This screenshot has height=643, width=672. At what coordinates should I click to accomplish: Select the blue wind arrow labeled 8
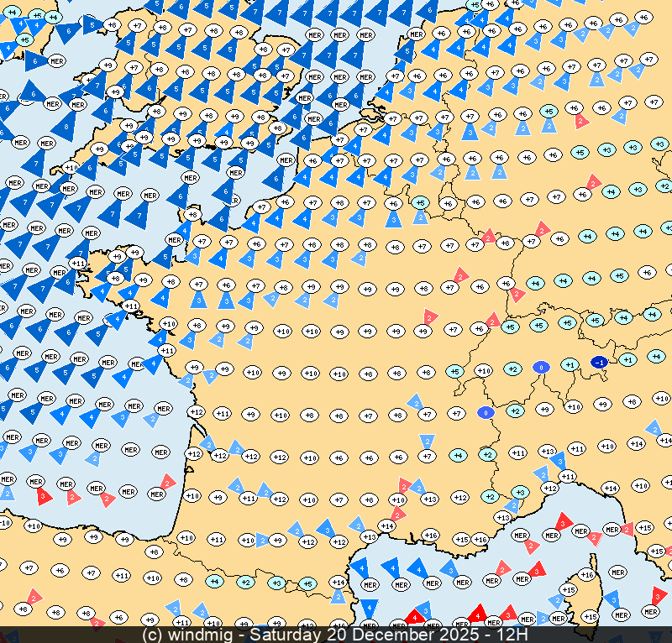click(x=66, y=126)
